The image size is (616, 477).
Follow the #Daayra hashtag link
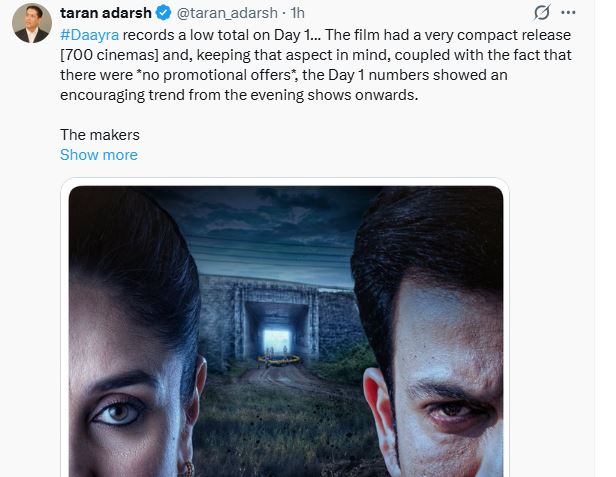90,35
